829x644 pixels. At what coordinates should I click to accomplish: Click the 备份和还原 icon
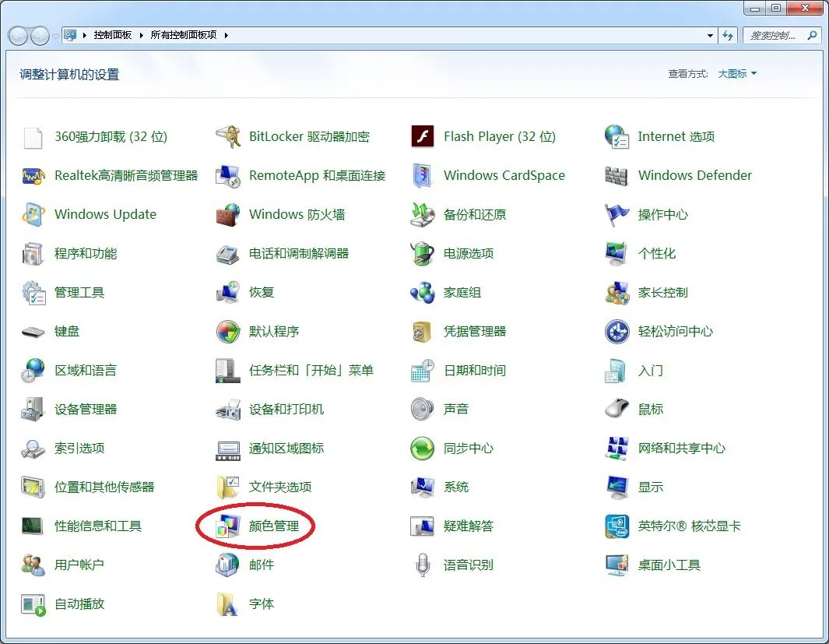(x=423, y=214)
